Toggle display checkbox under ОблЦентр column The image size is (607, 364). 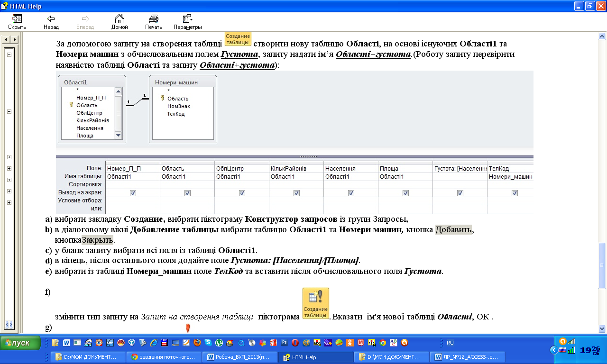(242, 193)
